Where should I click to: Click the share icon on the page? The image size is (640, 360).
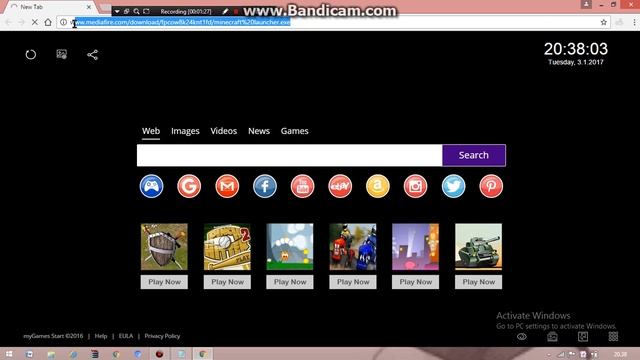(93, 55)
